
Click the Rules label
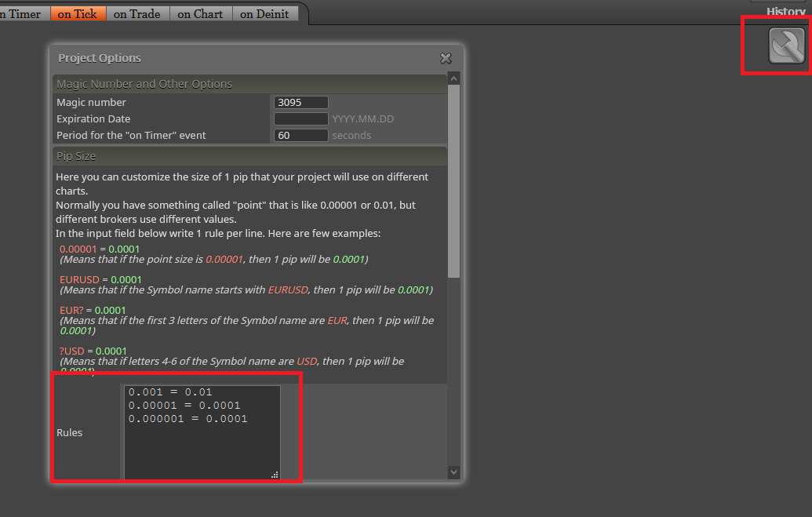point(69,432)
